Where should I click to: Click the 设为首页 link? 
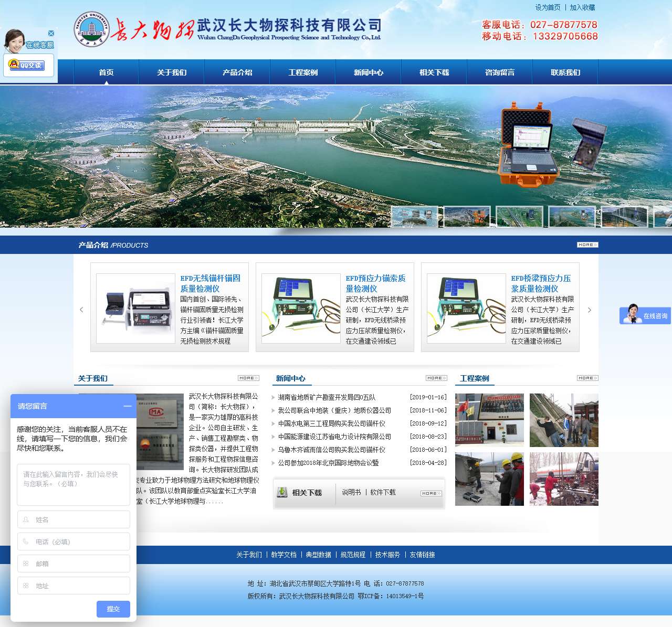click(x=548, y=7)
